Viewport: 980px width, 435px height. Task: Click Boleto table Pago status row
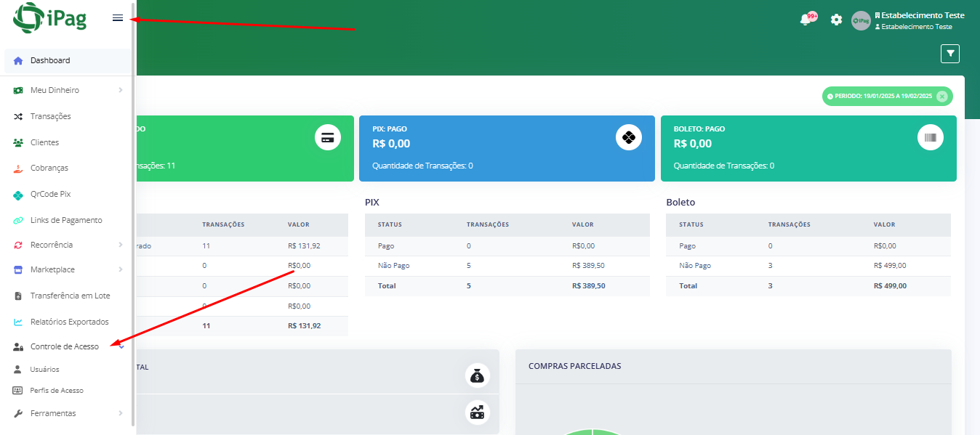point(808,245)
